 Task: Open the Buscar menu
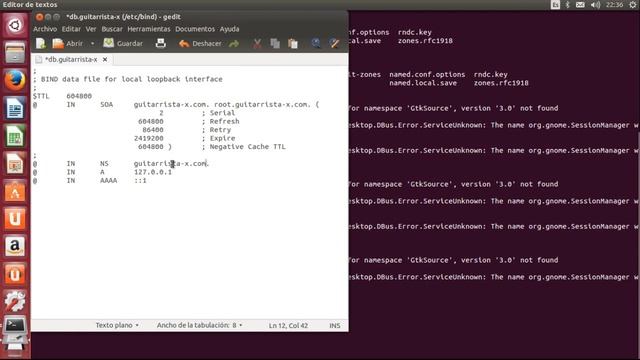coord(112,29)
